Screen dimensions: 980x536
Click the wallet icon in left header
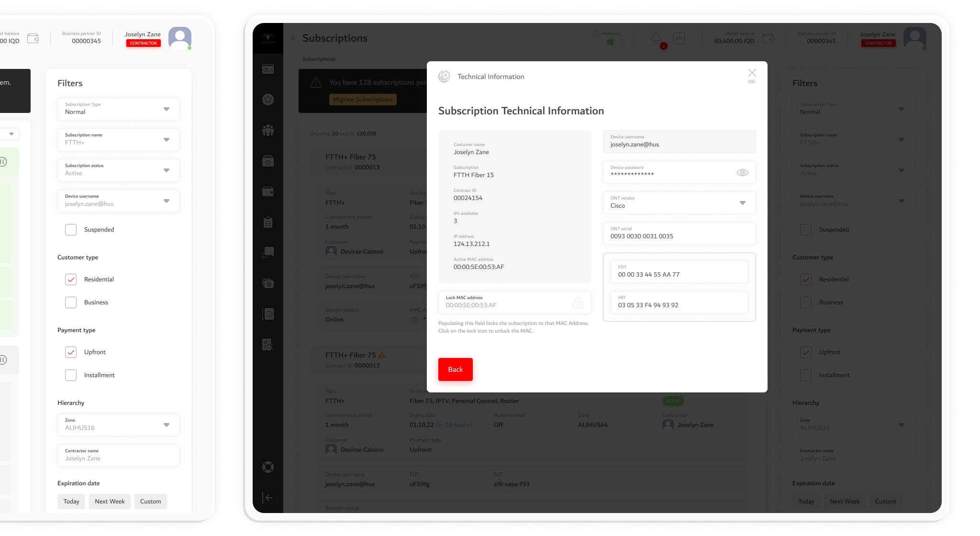(33, 38)
